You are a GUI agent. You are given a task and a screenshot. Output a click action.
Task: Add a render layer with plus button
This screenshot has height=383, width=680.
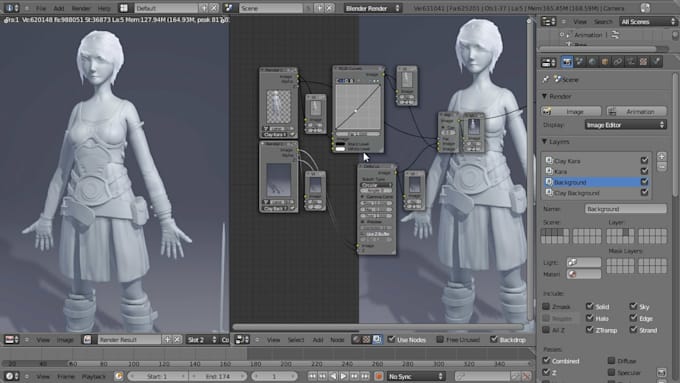pyautogui.click(x=661, y=157)
